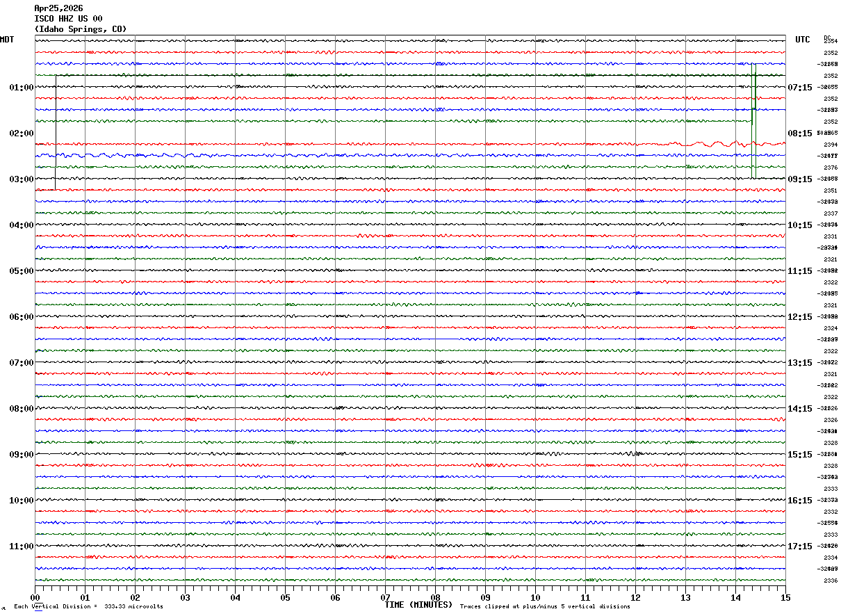Click the MDT timezone label
The width and height of the screenshot is (841, 616).
[x=7, y=40]
